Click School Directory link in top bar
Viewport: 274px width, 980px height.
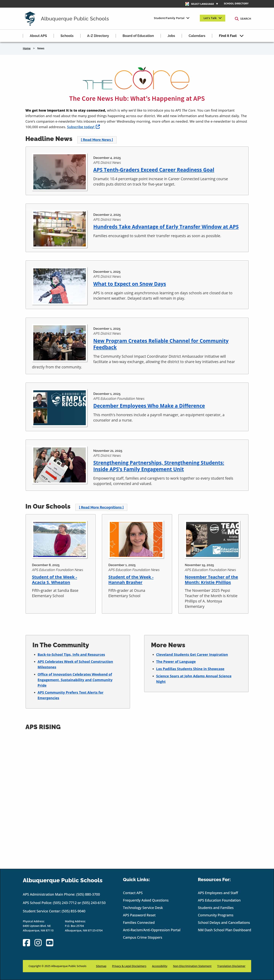[x=236, y=3]
